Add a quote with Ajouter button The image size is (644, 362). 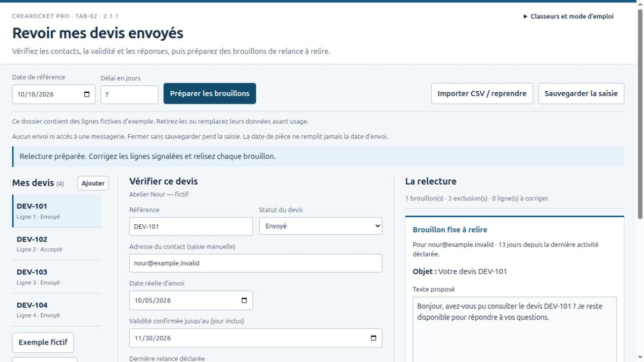[x=93, y=183]
